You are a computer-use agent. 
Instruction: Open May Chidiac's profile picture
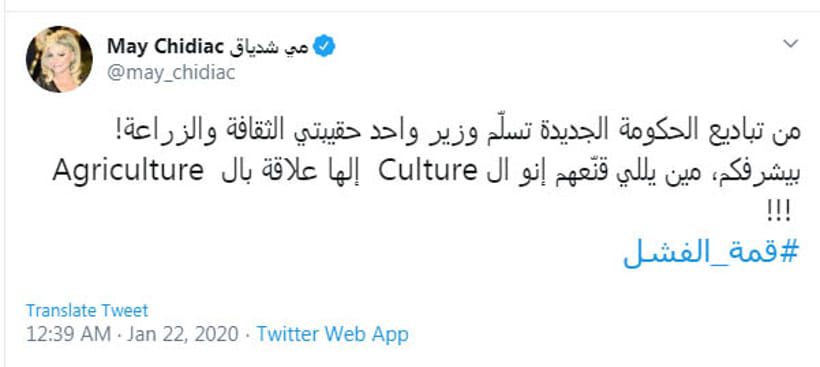click(x=59, y=59)
